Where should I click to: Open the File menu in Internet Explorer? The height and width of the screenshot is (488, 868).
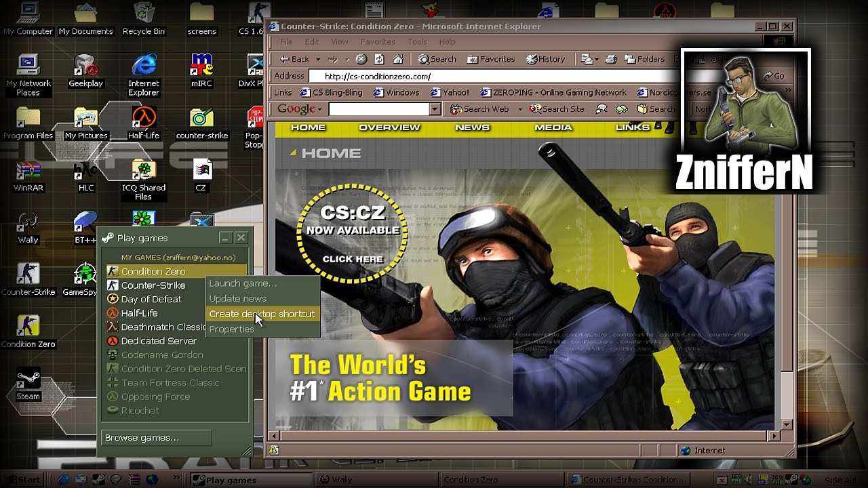point(287,42)
